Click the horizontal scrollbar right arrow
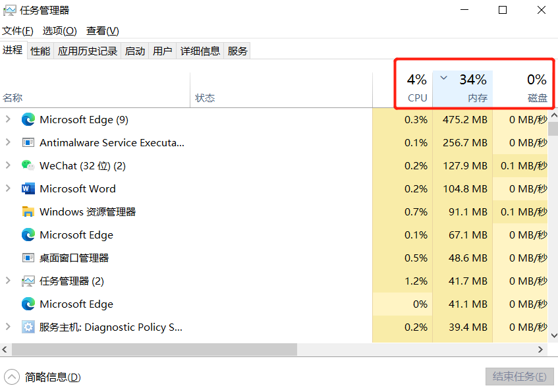The image size is (558, 392). [x=541, y=349]
